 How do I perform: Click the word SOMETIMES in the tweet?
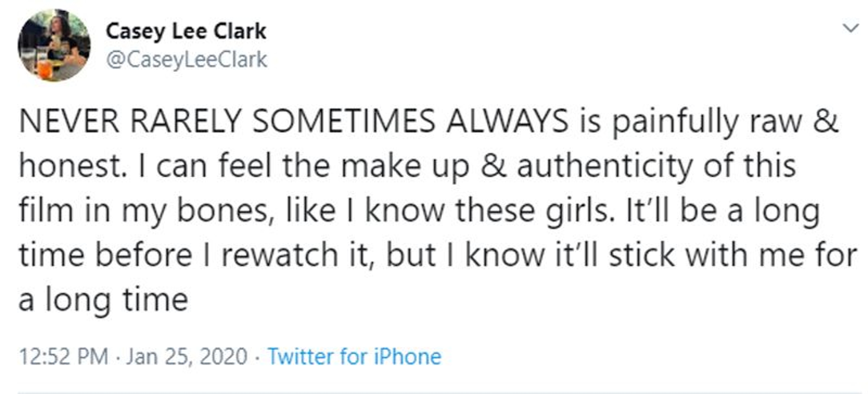point(344,121)
